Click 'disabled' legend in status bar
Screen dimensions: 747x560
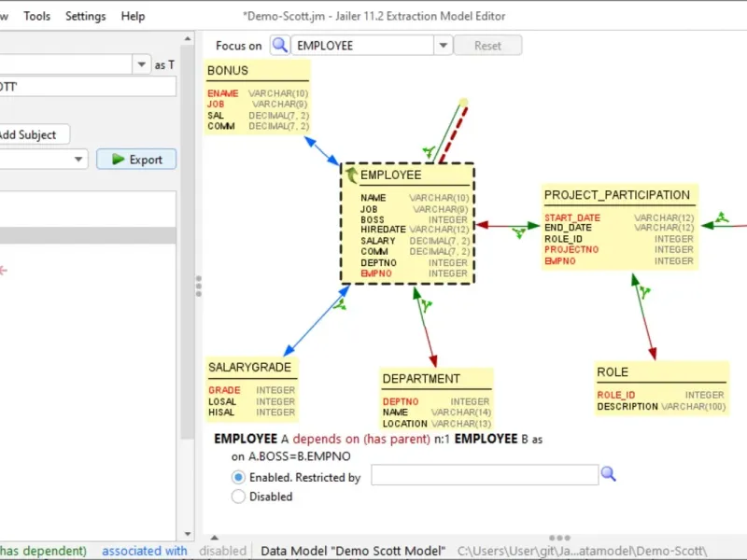(222, 551)
